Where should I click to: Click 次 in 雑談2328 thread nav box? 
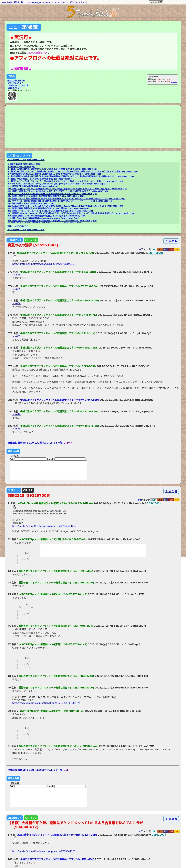coord(173,491)
